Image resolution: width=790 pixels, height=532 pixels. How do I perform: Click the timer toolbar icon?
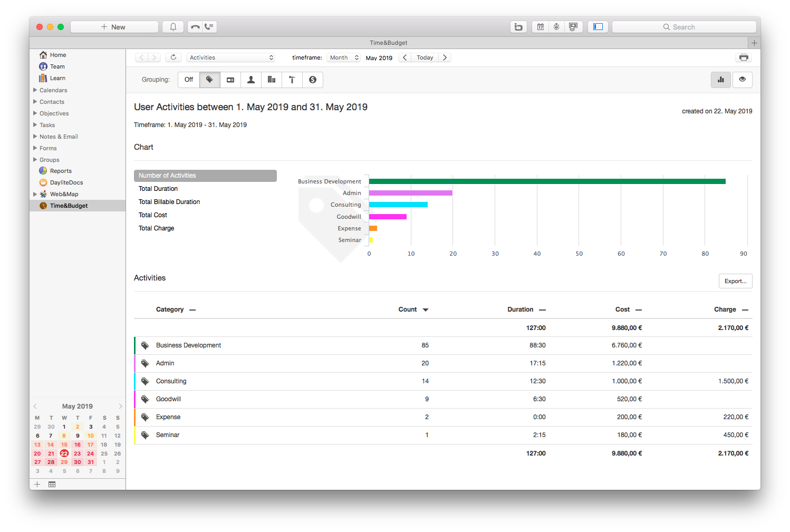pyautogui.click(x=556, y=27)
